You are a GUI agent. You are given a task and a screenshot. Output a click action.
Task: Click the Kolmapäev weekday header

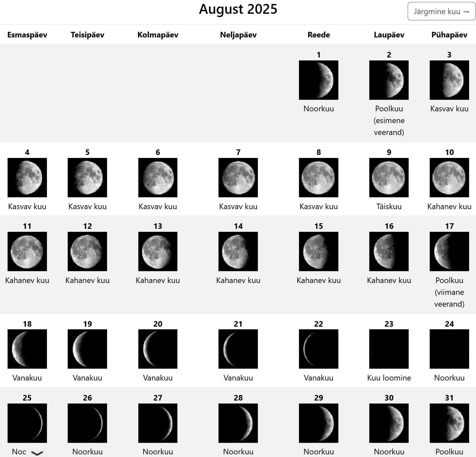pyautogui.click(x=158, y=35)
